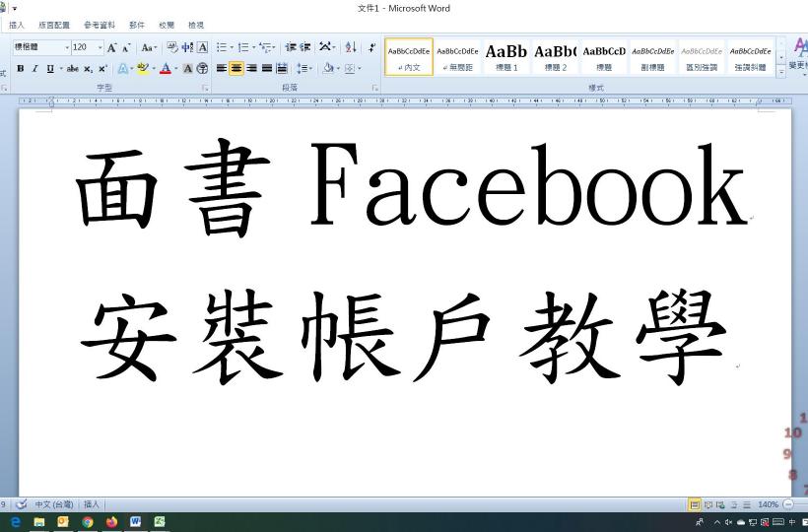Expand the Styles gallery with More arrow
The height and width of the screenshot is (532, 808).
click(x=781, y=73)
